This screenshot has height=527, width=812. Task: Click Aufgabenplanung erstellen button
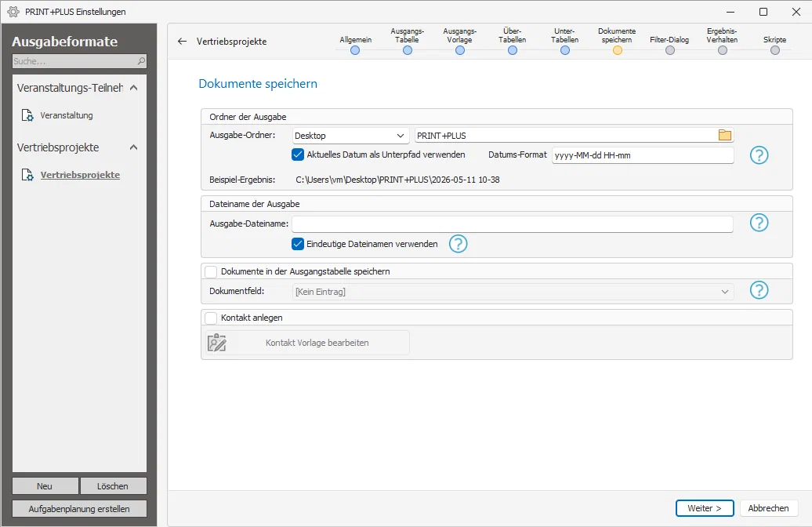pos(79,509)
